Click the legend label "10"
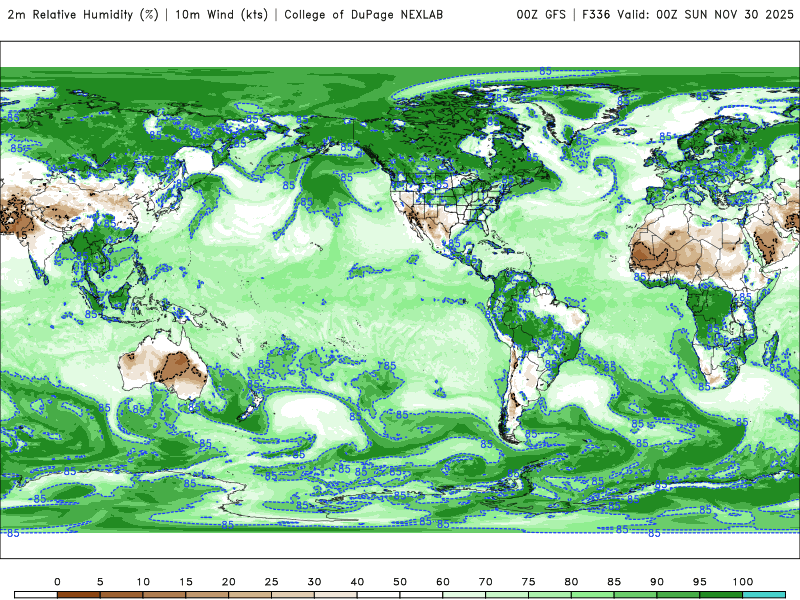Screen dimensions: 800x600 click(143, 582)
